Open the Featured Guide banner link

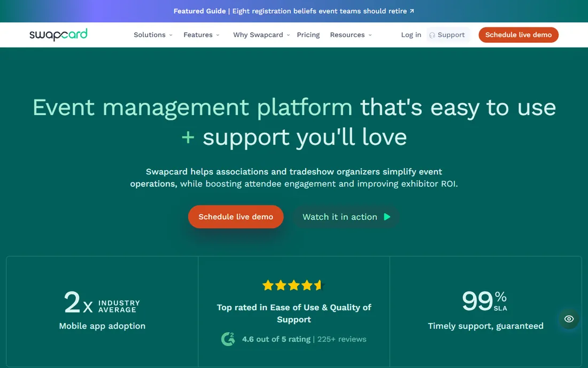(x=293, y=11)
